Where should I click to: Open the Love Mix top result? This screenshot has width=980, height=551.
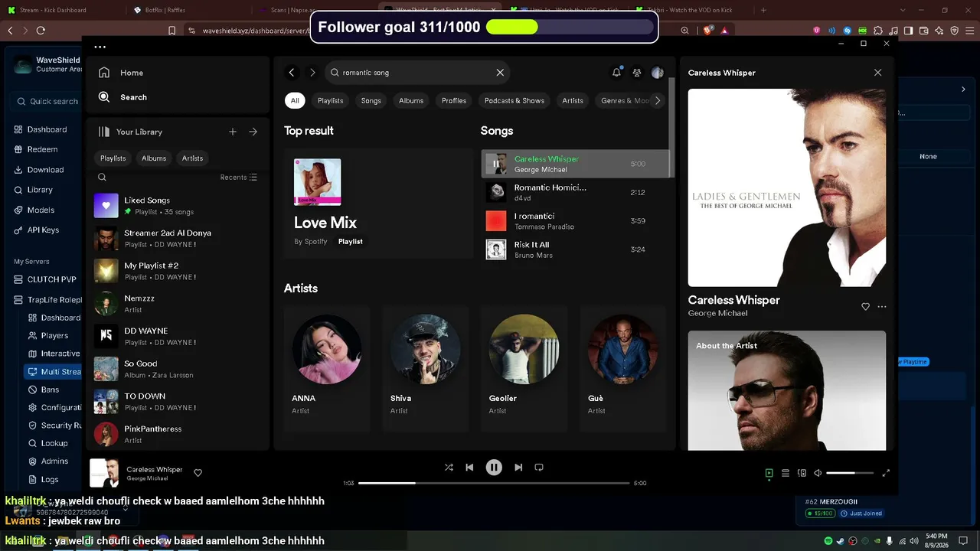pos(377,204)
